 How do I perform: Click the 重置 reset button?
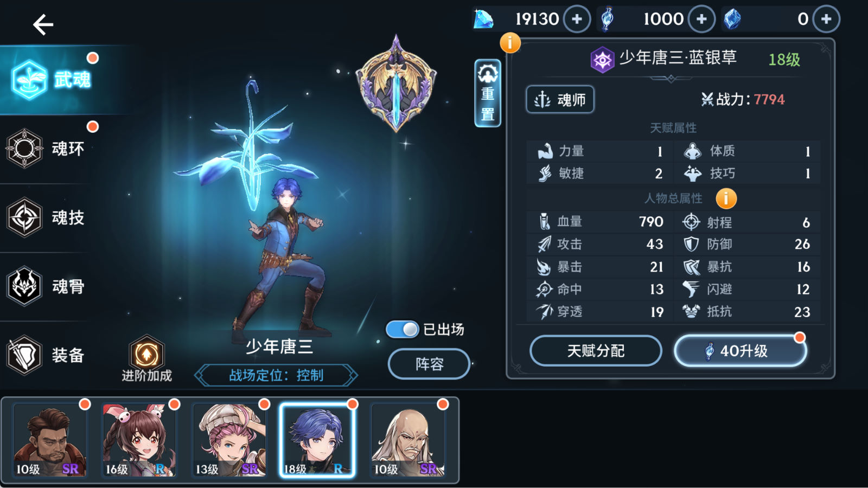pos(488,93)
